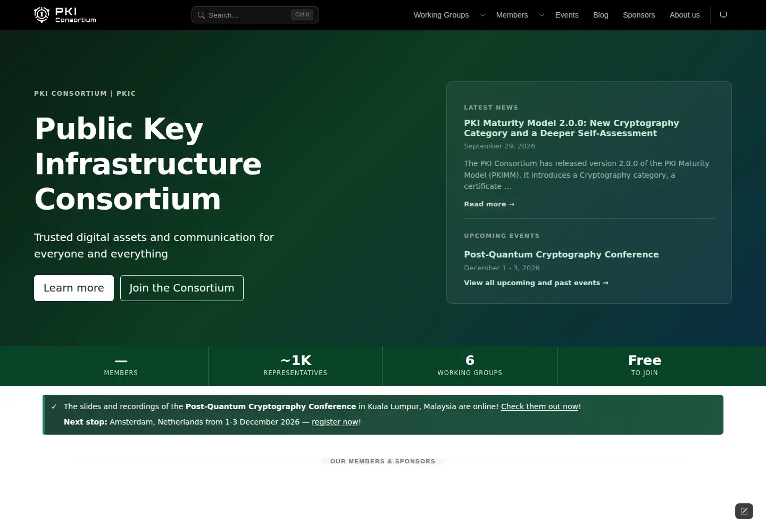Click the PKI Consortium logo
This screenshot has height=532, width=766.
coord(65,15)
